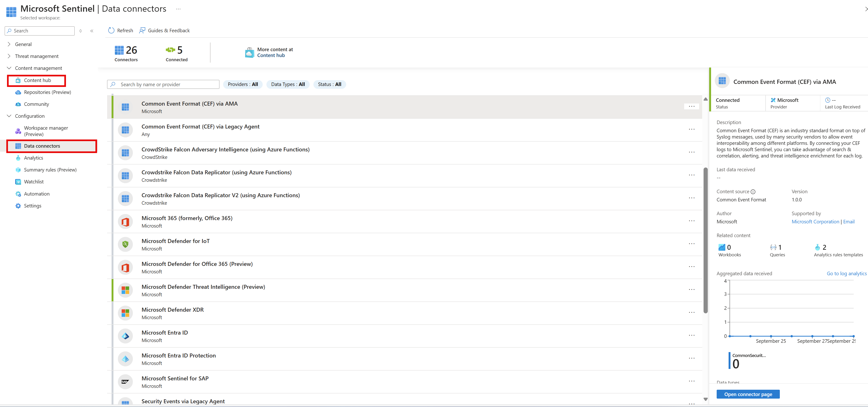Click the Microsoft Sentinel for SAP icon

pos(125,382)
